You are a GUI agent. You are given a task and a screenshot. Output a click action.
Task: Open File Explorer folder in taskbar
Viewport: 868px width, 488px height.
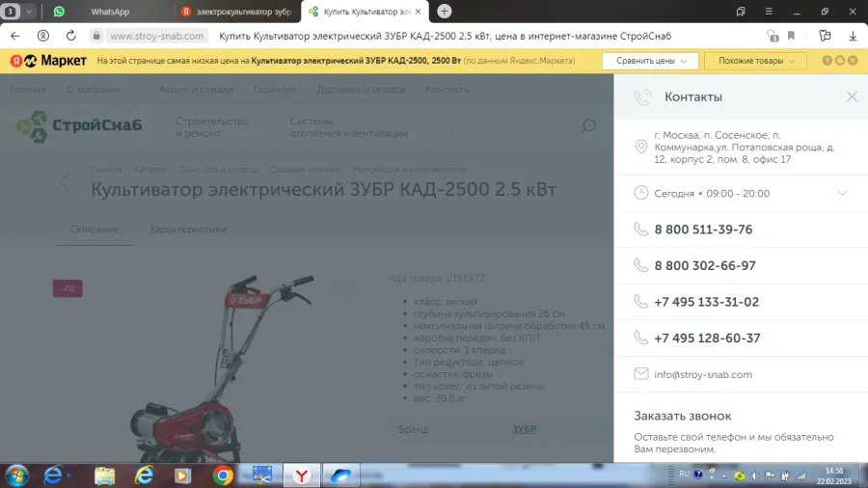(x=104, y=475)
